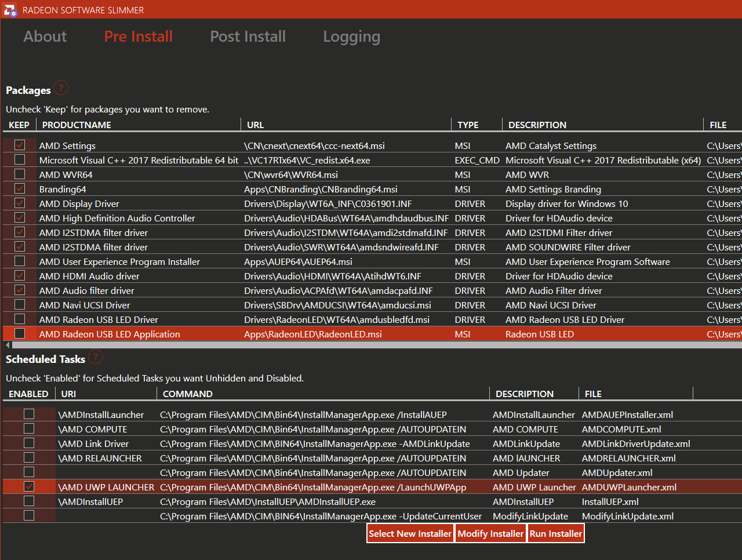
Task: Uncheck Keep for AMD High Definition Audio Controller
Action: (20, 217)
